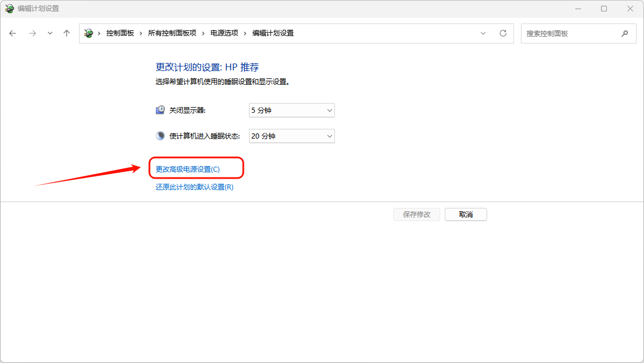644x363 pixels.
Task: Go back with the left arrow
Action: (13, 33)
